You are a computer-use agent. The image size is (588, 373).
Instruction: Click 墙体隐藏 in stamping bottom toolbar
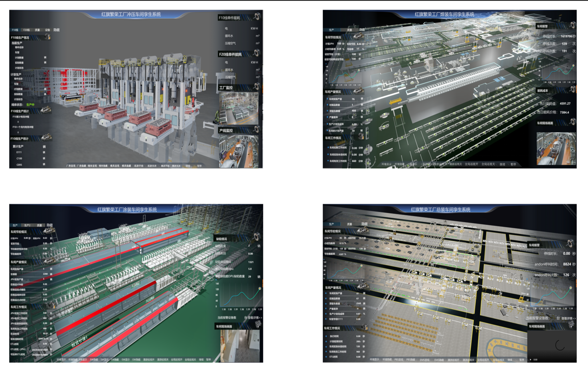tap(103, 165)
